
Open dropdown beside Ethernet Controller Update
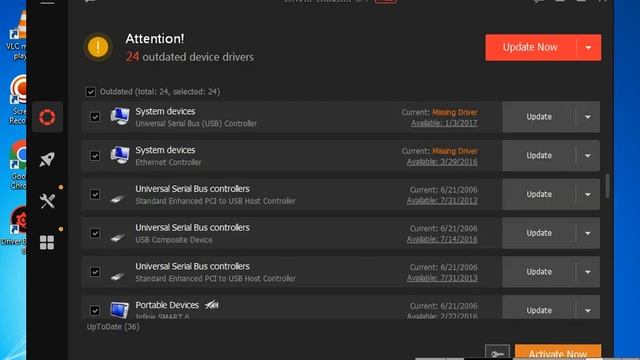coord(588,156)
